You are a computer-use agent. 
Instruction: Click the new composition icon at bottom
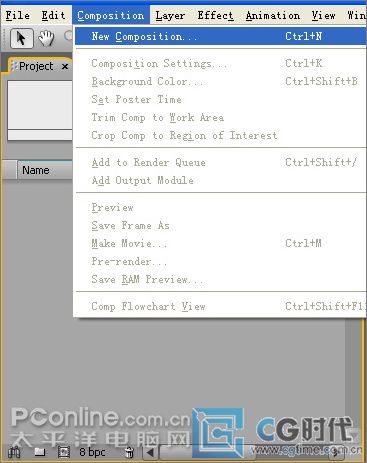pyautogui.click(x=64, y=452)
